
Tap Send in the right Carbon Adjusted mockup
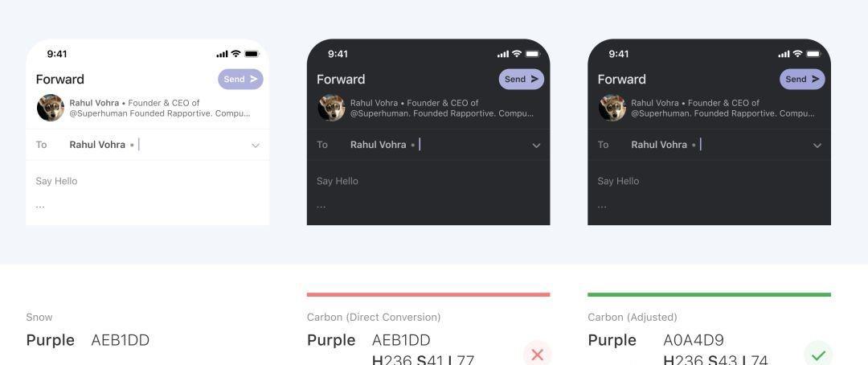pos(802,79)
